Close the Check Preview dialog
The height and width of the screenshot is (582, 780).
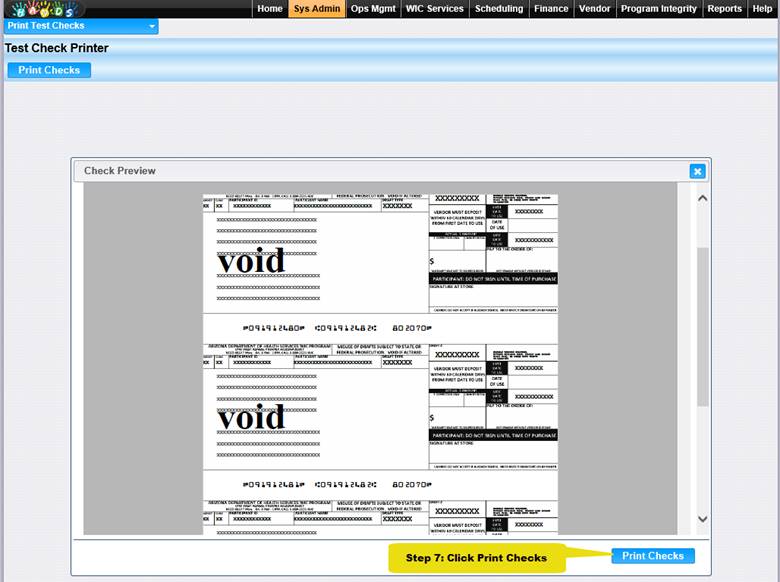point(697,171)
